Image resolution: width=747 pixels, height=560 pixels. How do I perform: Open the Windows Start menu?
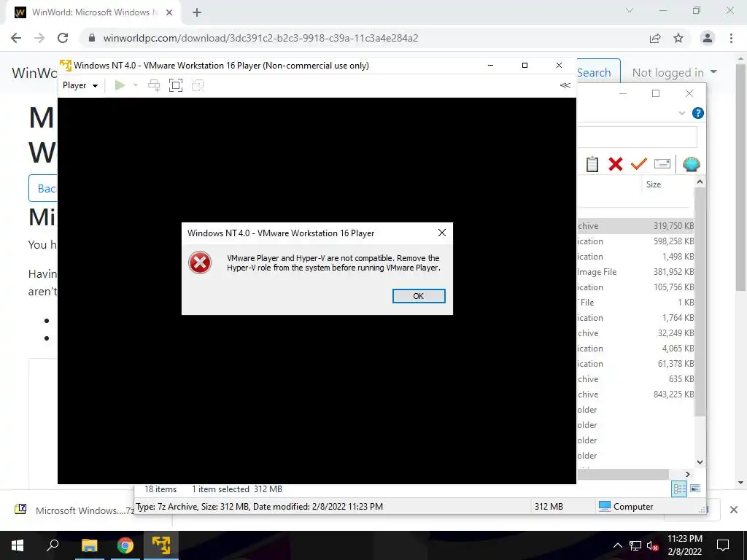click(x=18, y=545)
